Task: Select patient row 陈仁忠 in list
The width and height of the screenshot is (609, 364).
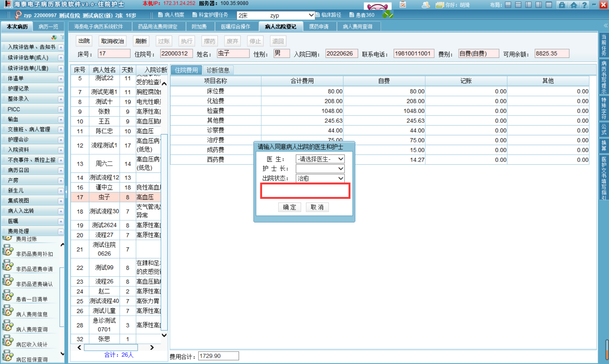Action: coord(104,131)
